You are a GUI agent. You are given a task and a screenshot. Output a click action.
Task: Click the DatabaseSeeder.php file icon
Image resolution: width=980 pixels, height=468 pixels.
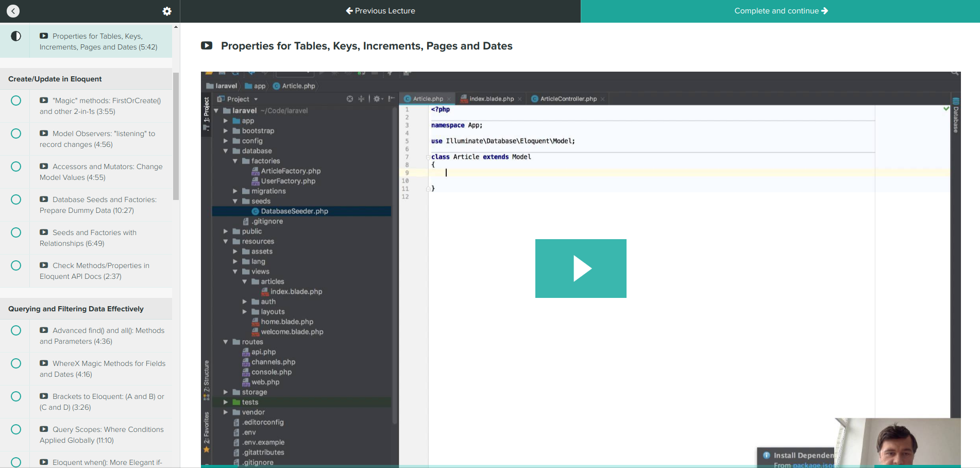tap(255, 211)
